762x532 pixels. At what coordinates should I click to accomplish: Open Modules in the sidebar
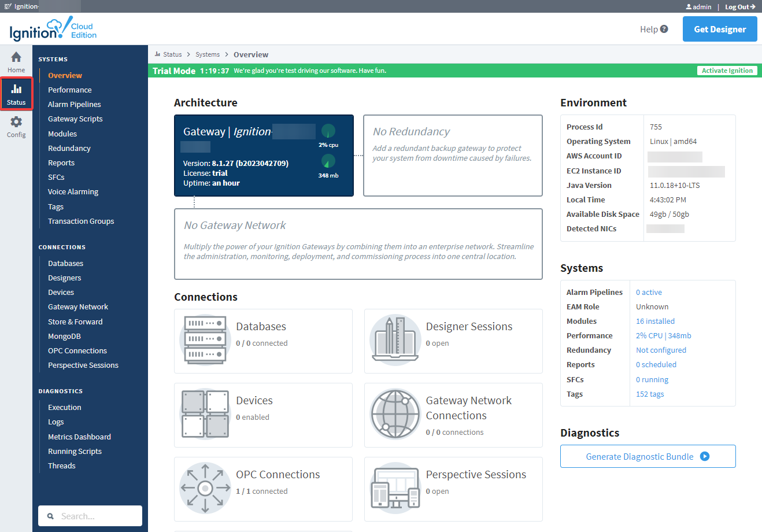(x=62, y=134)
